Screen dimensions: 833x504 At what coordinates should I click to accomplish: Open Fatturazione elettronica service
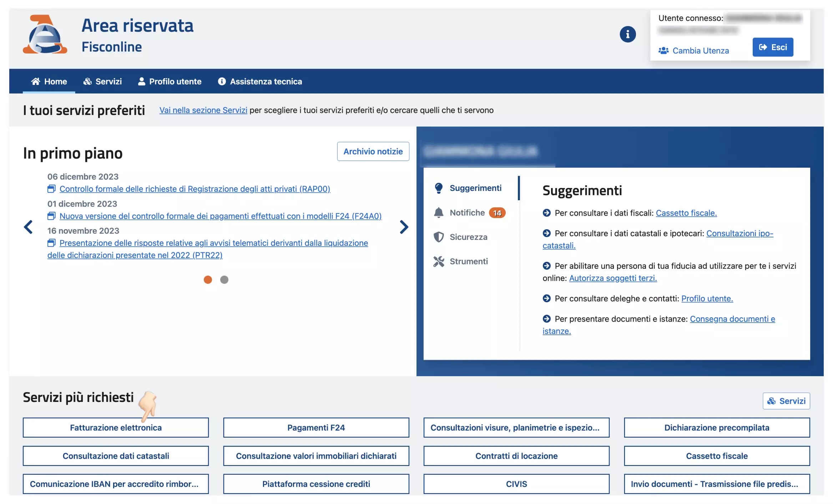coord(116,428)
